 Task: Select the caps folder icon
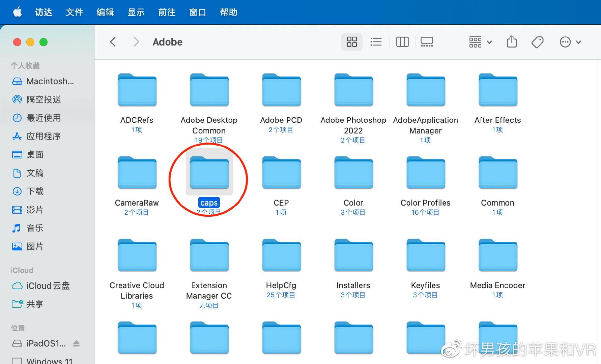click(x=209, y=173)
